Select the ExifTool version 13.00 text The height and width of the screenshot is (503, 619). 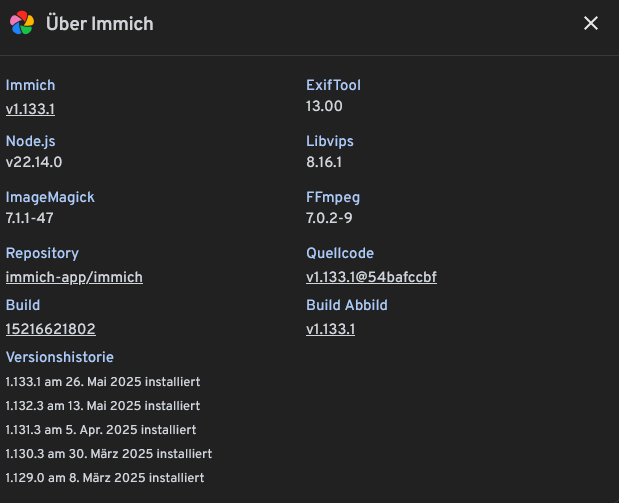[x=324, y=106]
